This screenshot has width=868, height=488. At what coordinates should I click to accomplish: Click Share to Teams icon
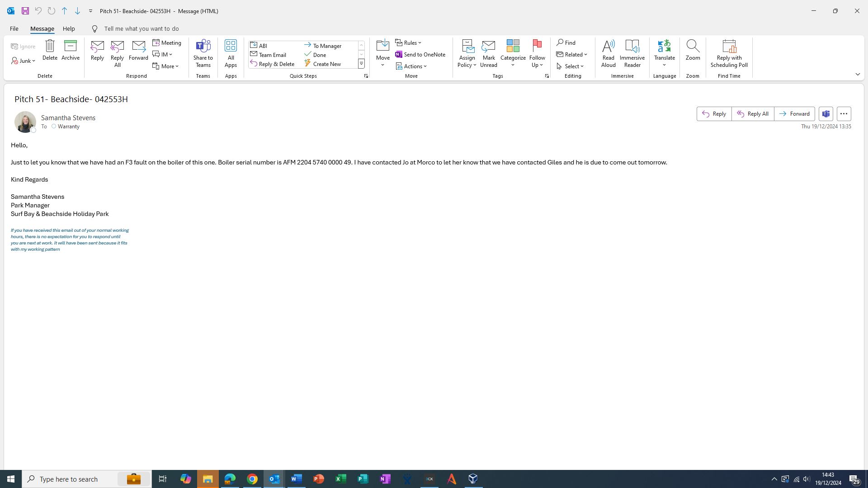203,46
